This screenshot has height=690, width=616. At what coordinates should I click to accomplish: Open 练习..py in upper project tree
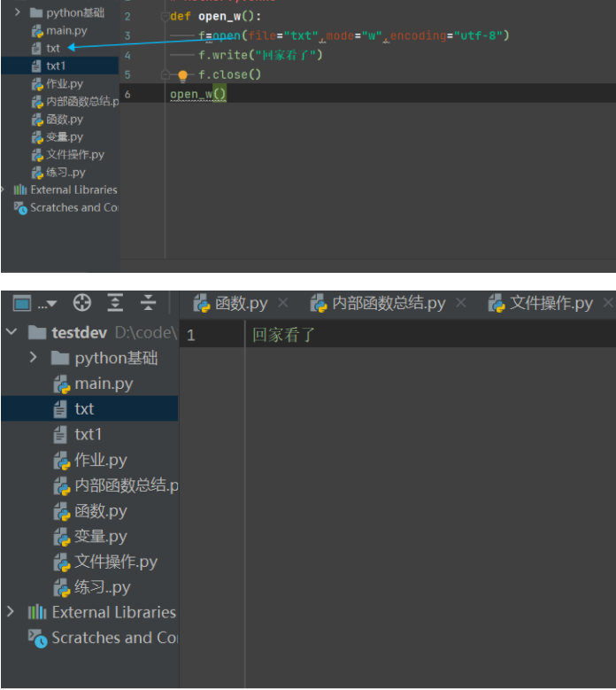pos(58,172)
